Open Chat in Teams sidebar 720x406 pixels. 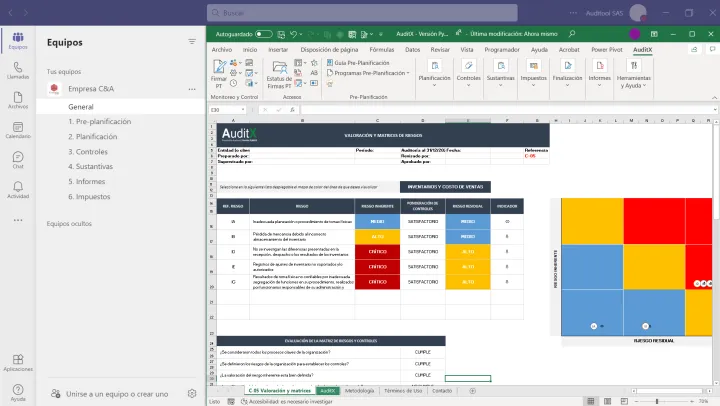click(18, 160)
